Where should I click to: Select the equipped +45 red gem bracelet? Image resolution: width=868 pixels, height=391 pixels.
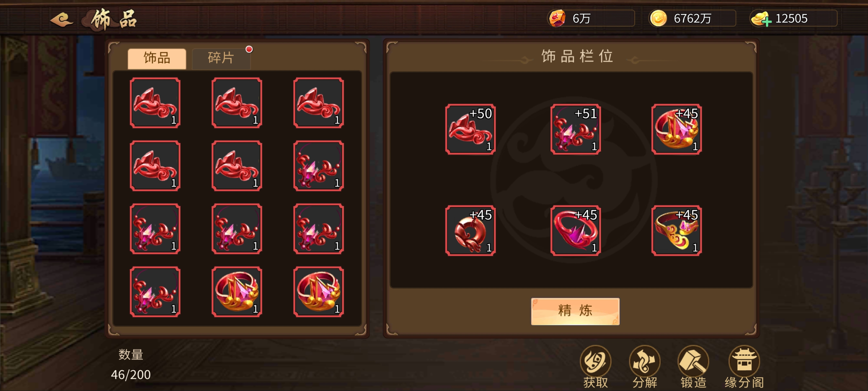coord(575,231)
